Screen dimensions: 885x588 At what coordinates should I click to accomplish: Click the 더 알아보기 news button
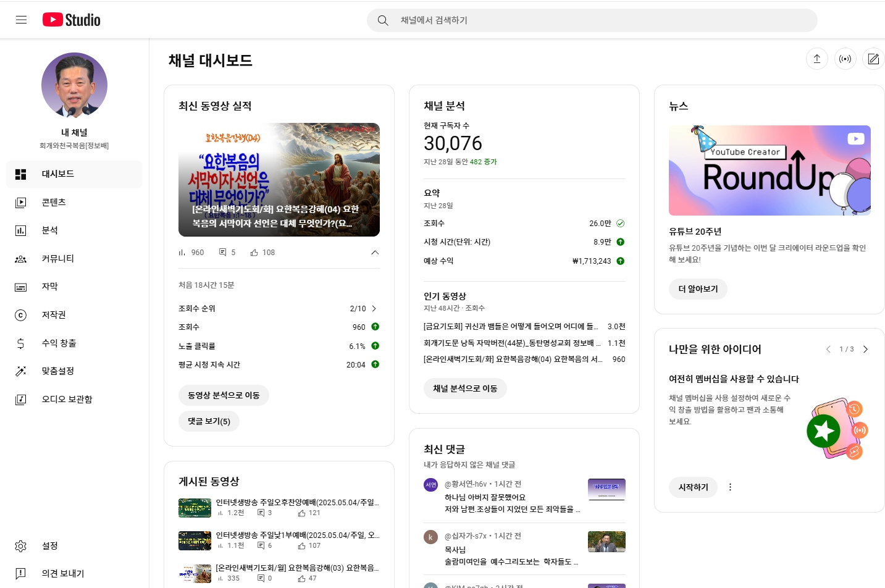tap(698, 289)
